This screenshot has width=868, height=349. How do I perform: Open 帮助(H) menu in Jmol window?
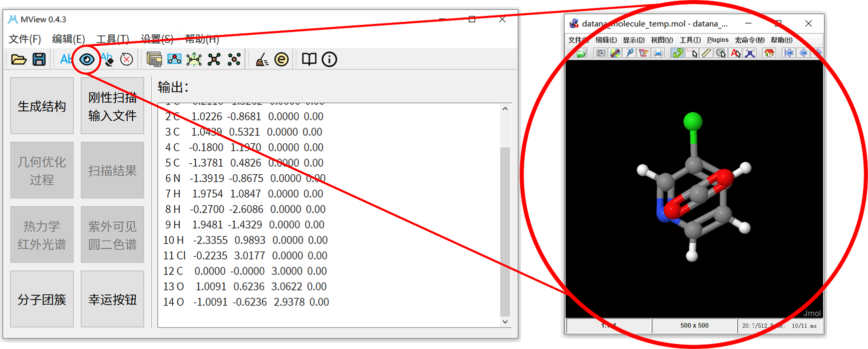pos(781,40)
